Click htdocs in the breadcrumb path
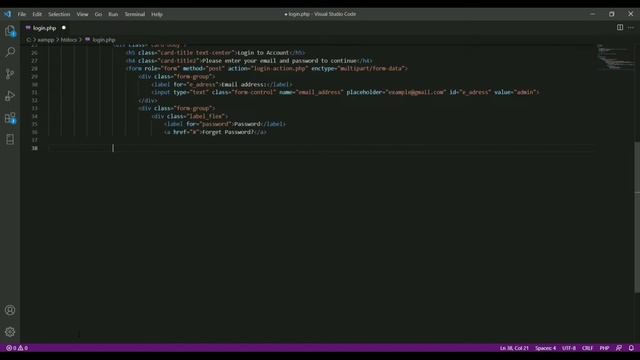Screen dimensions: 640x360 pos(69,40)
